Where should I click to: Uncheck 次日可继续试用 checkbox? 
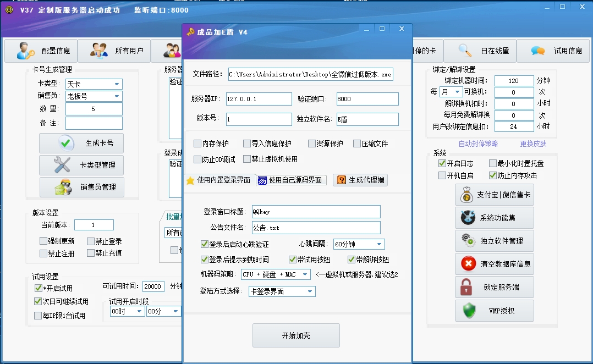[38, 301]
